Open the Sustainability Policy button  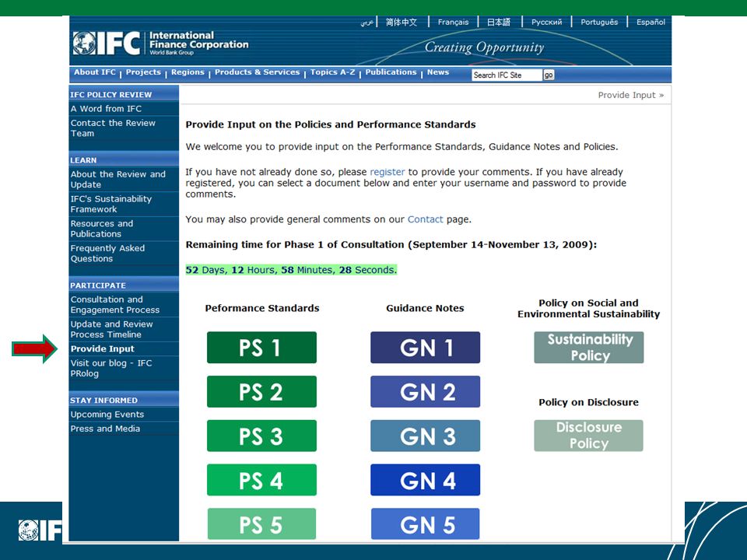coord(589,348)
